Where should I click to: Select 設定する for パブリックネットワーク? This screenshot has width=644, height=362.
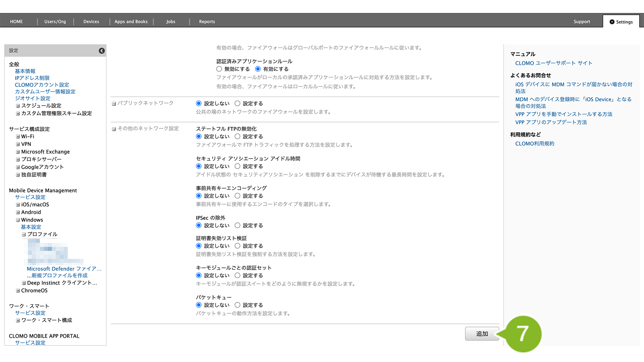pos(238,104)
